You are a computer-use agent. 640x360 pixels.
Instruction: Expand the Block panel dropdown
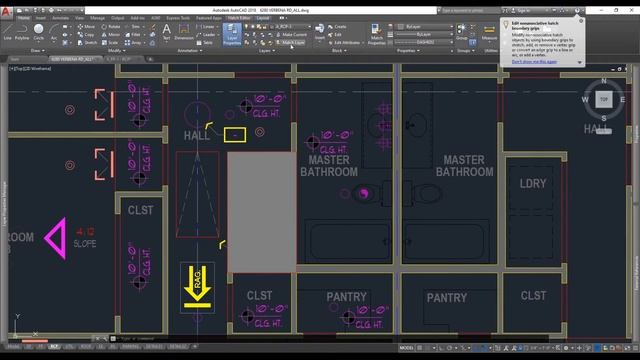[x=339, y=51]
